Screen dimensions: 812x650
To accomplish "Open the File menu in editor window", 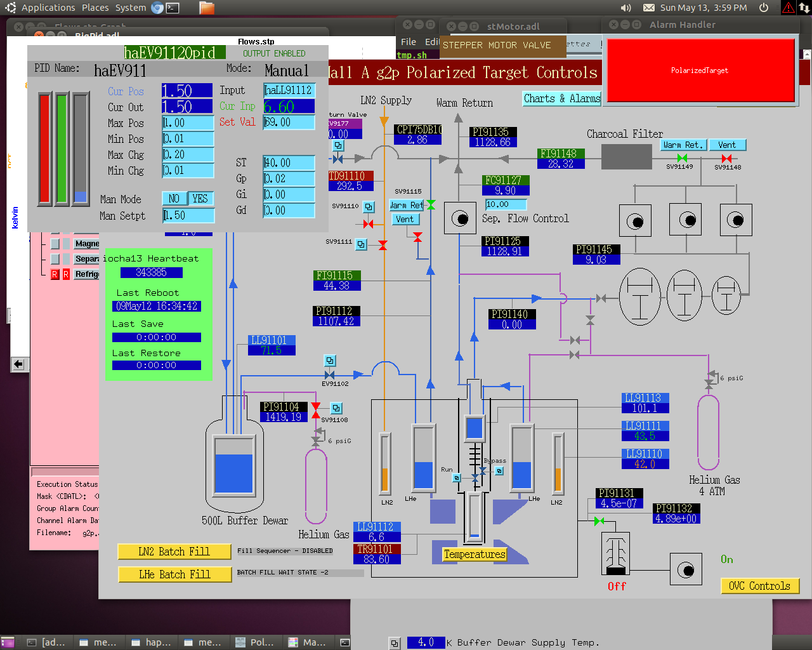I will point(409,42).
